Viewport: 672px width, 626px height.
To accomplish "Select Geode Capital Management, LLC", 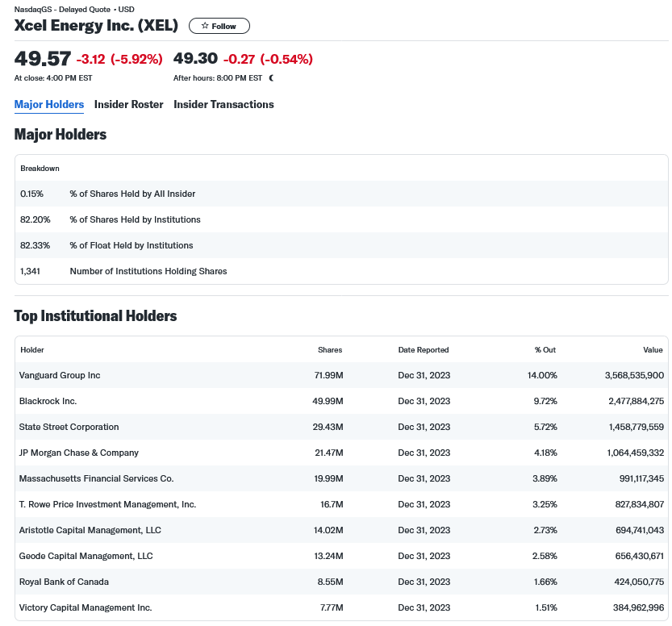I will (86, 556).
